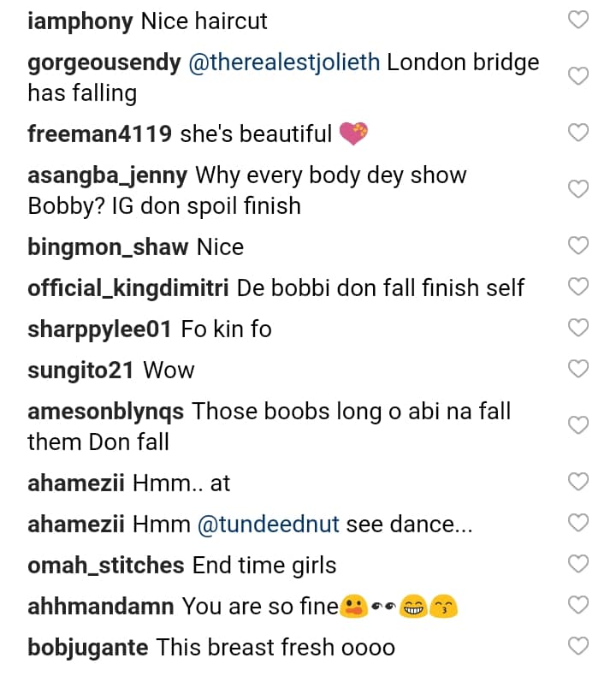The width and height of the screenshot is (616, 676).
Task: Like bingmon_shaw's "Nice" comment
Action: (x=579, y=246)
